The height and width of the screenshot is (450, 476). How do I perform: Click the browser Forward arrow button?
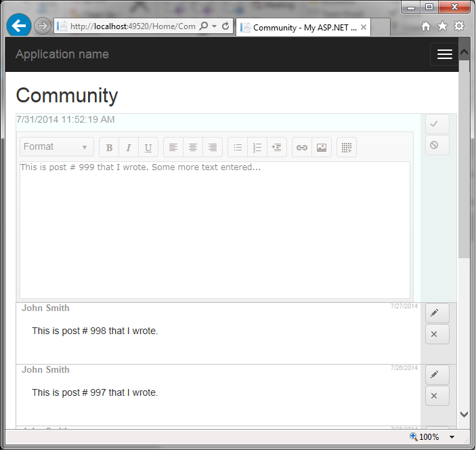tap(42, 26)
